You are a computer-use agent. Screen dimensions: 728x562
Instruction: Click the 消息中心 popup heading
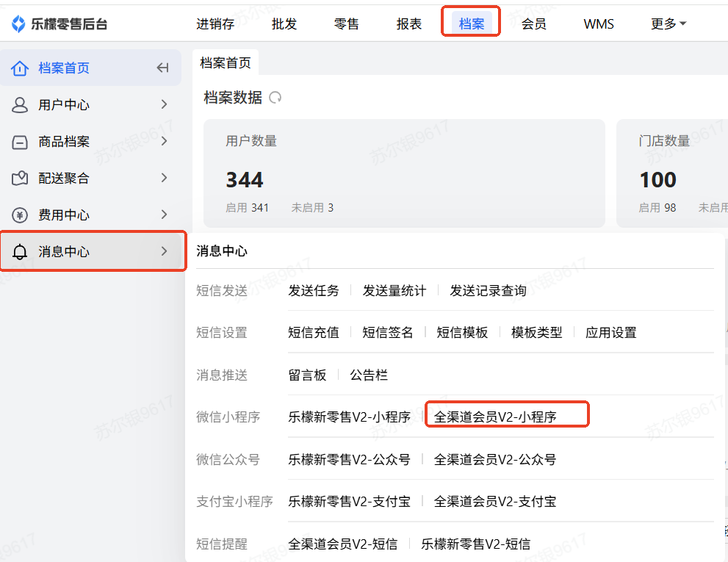click(221, 251)
